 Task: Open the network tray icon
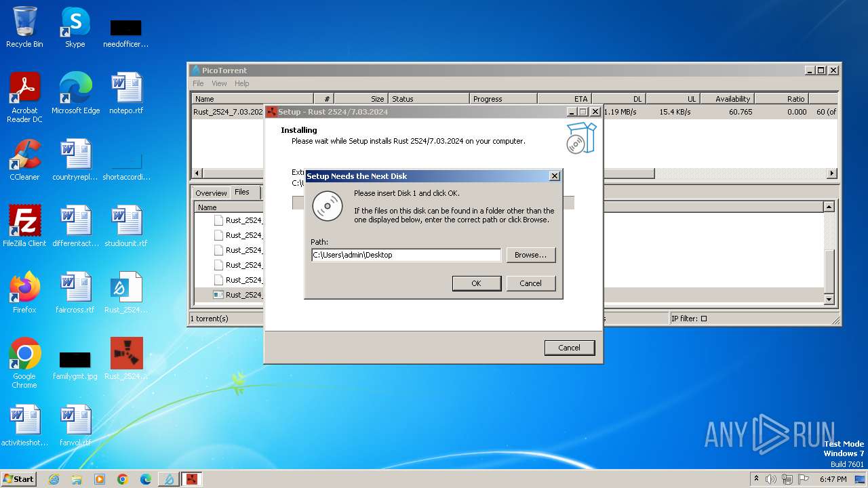(x=788, y=479)
